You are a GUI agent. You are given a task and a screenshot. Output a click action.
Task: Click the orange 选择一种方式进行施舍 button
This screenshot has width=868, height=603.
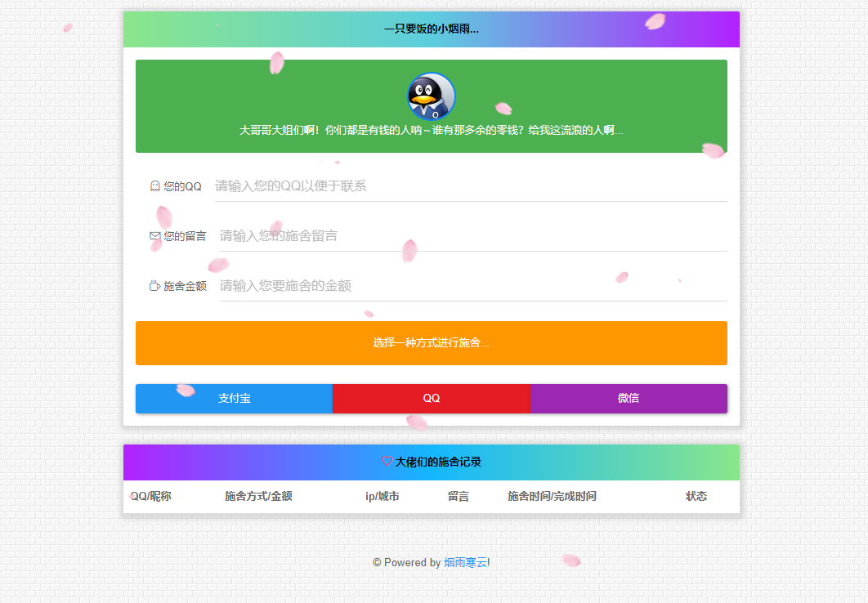pyautogui.click(x=432, y=343)
